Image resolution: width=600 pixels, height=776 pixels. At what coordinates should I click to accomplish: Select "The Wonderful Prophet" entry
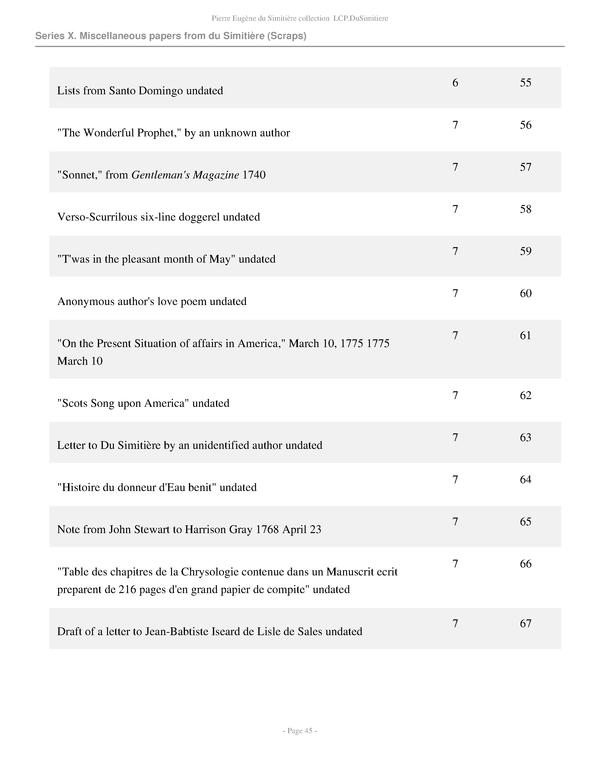tap(174, 133)
